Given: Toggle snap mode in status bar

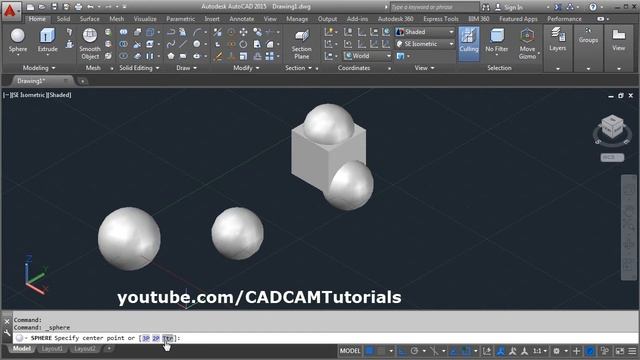Looking at the screenshot, I should tap(381, 351).
